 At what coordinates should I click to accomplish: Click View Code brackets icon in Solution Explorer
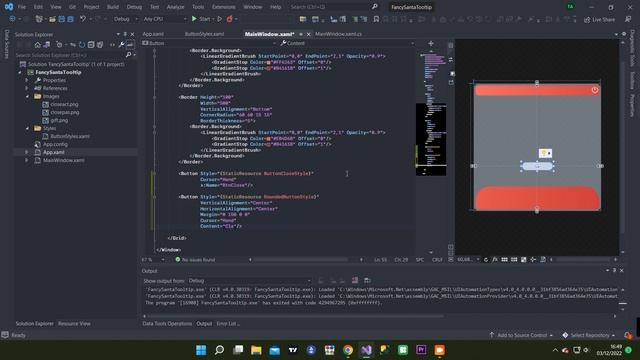tap(112, 44)
